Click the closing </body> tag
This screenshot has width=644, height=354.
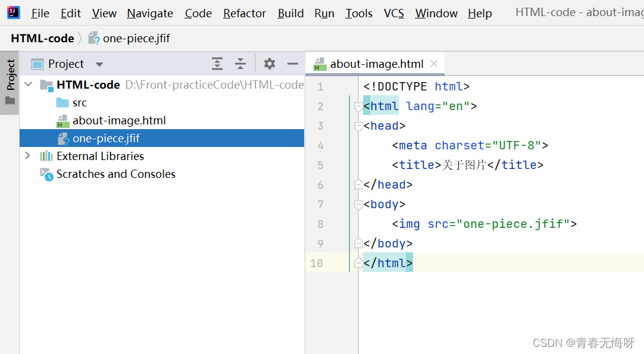click(387, 243)
